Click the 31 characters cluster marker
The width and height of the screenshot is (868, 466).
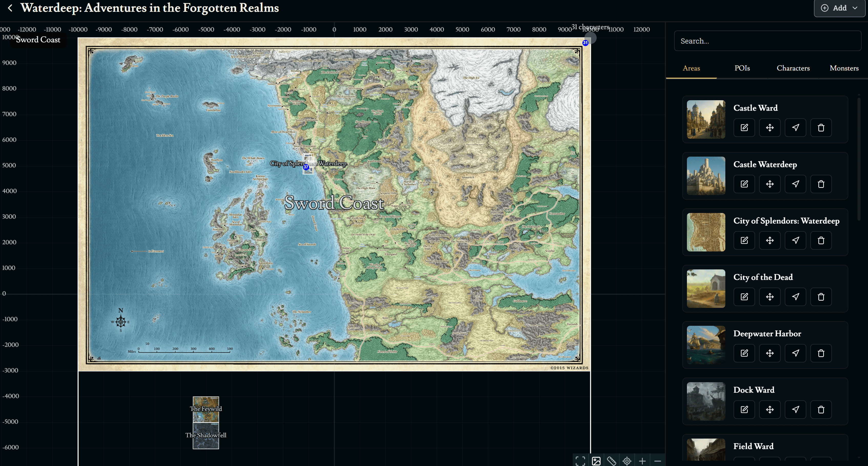pyautogui.click(x=585, y=43)
